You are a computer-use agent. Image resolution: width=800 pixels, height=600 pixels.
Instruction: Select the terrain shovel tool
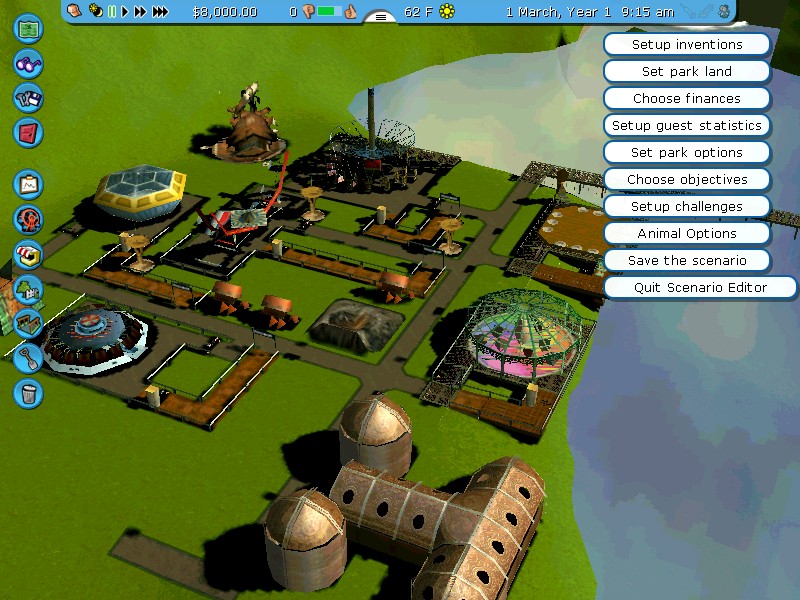(x=29, y=356)
